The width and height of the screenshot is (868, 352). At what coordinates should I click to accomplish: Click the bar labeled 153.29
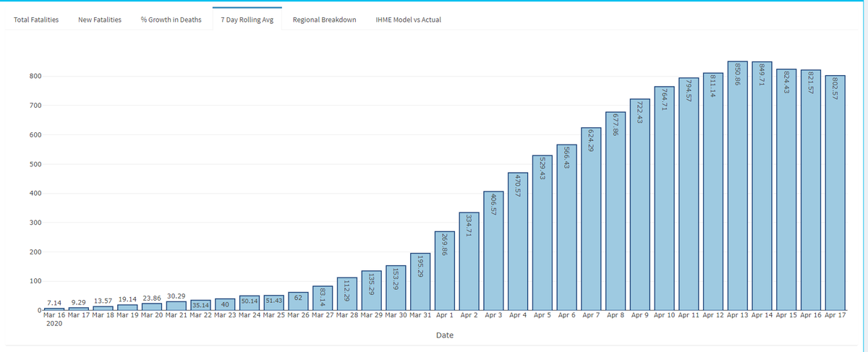pos(396,288)
